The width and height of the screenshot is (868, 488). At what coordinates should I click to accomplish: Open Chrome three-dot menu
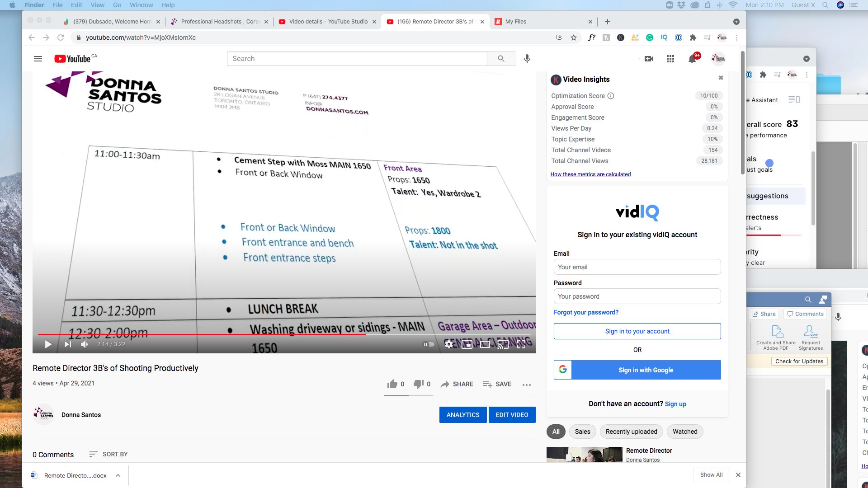tap(736, 38)
